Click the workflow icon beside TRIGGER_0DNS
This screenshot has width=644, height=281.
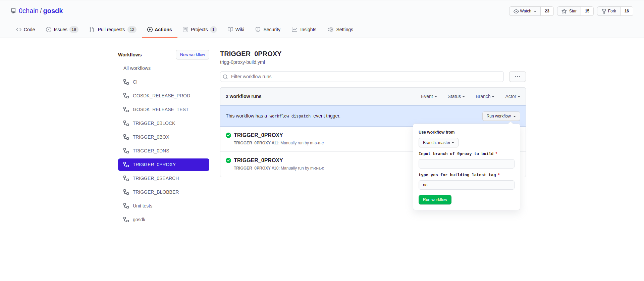click(x=126, y=151)
